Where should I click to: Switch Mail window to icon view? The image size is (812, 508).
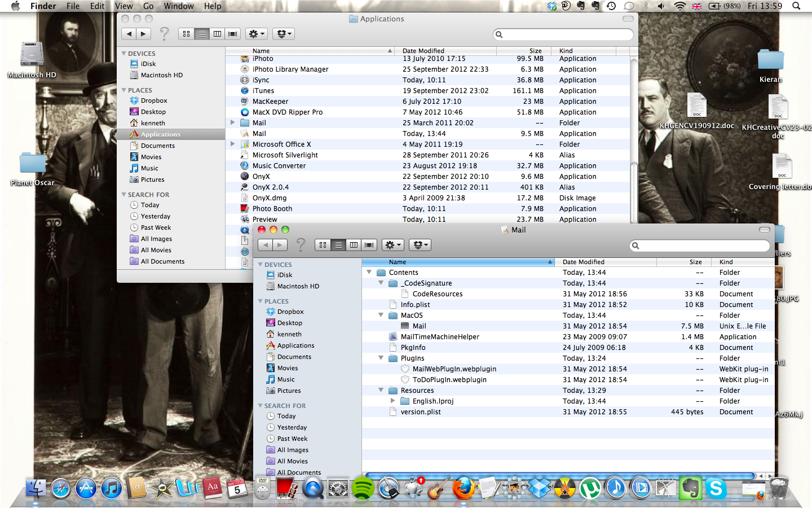tap(323, 245)
